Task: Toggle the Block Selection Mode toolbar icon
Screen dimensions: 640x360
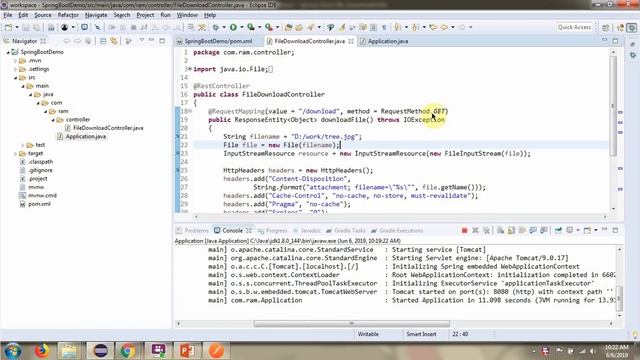Action: 373,27
